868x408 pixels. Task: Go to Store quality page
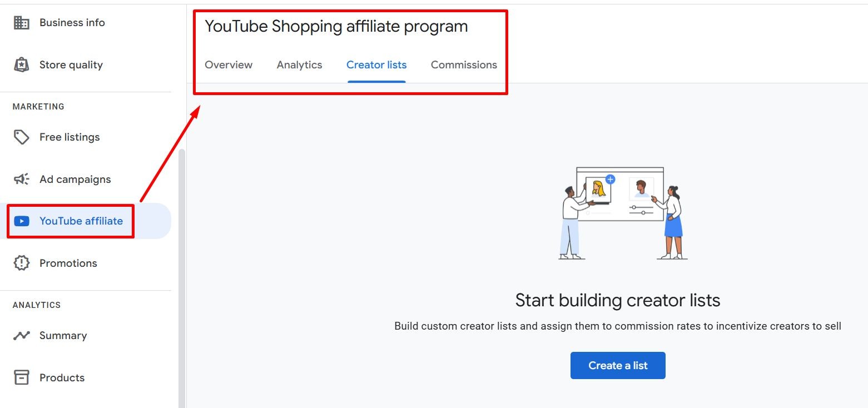click(x=71, y=64)
